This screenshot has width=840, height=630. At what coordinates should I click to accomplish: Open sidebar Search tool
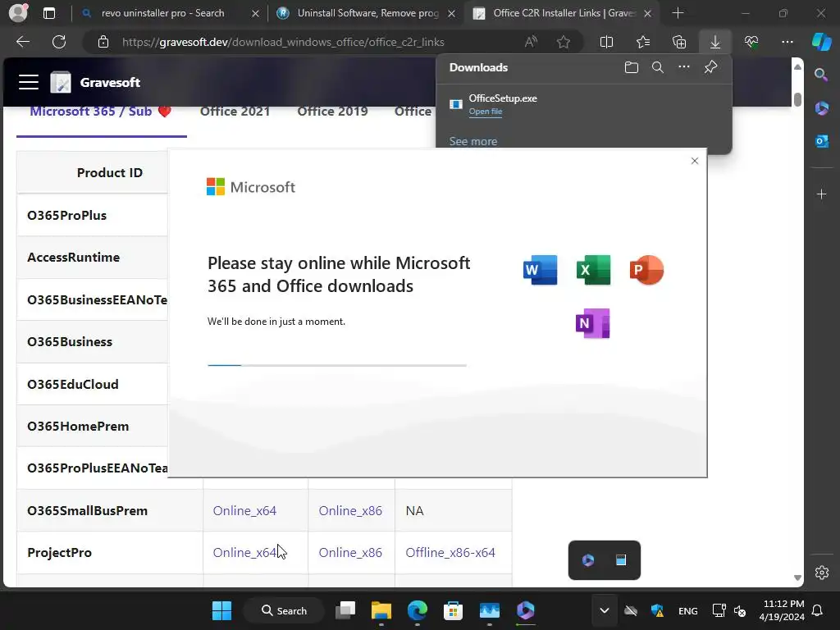click(821, 75)
